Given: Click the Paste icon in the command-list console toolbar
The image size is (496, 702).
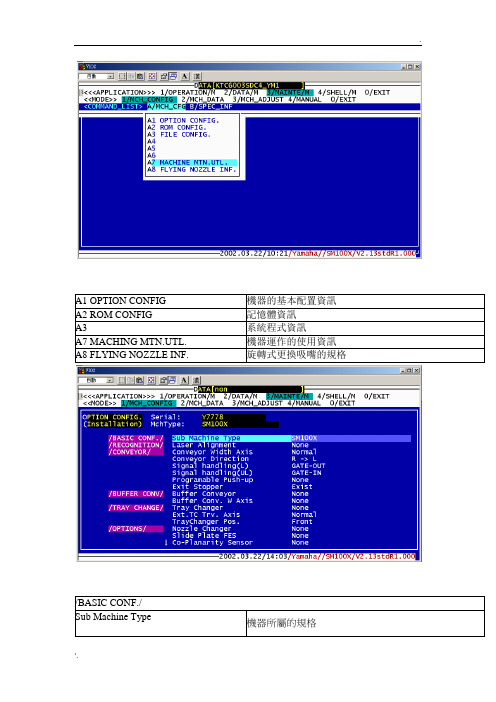Looking at the screenshot, I should tap(141, 77).
